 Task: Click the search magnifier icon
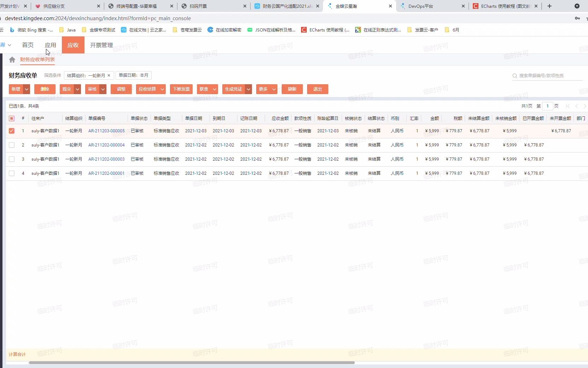point(515,76)
